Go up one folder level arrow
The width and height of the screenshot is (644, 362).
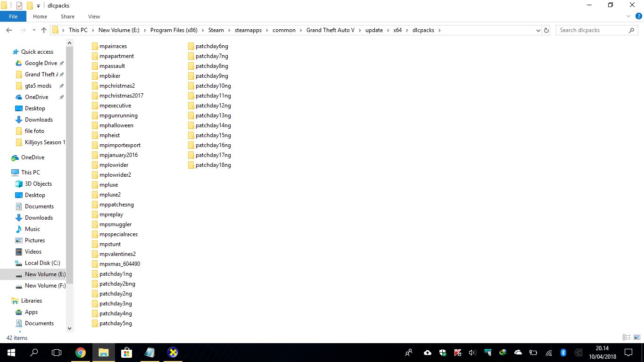click(44, 30)
